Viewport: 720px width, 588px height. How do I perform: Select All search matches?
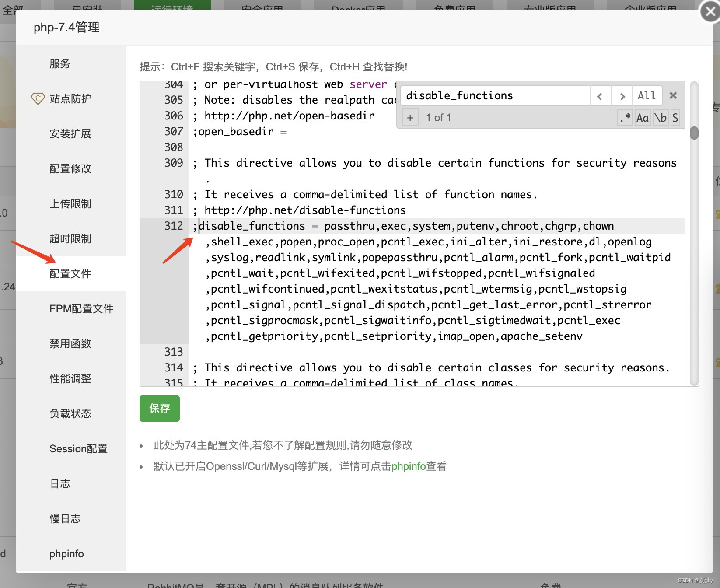coord(647,96)
